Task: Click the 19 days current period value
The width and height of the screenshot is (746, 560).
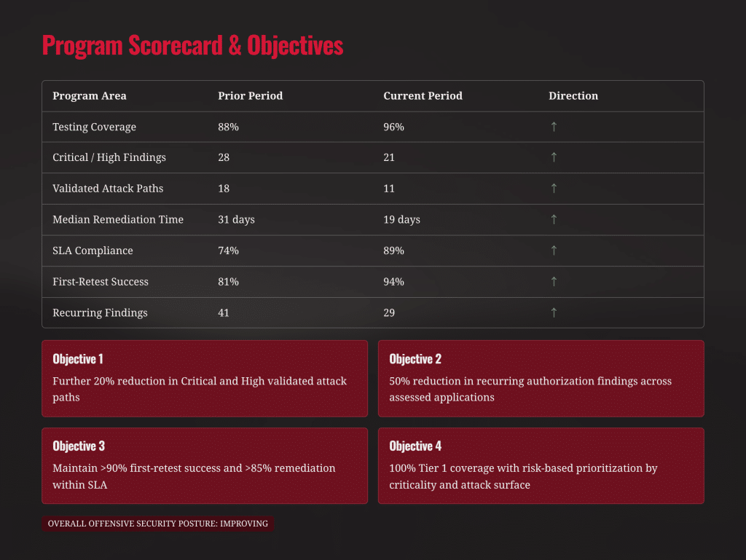Action: [x=402, y=220]
